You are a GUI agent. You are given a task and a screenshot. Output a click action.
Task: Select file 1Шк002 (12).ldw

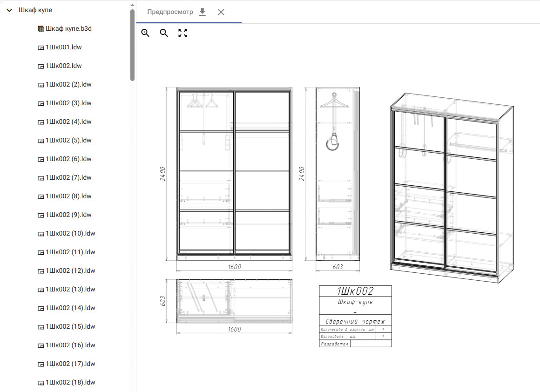point(70,270)
